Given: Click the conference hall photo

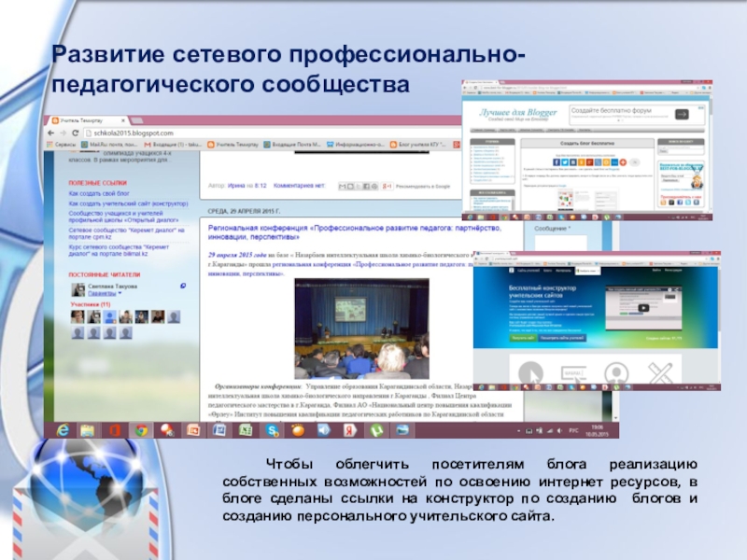Looking at the screenshot, I should coord(361,329).
